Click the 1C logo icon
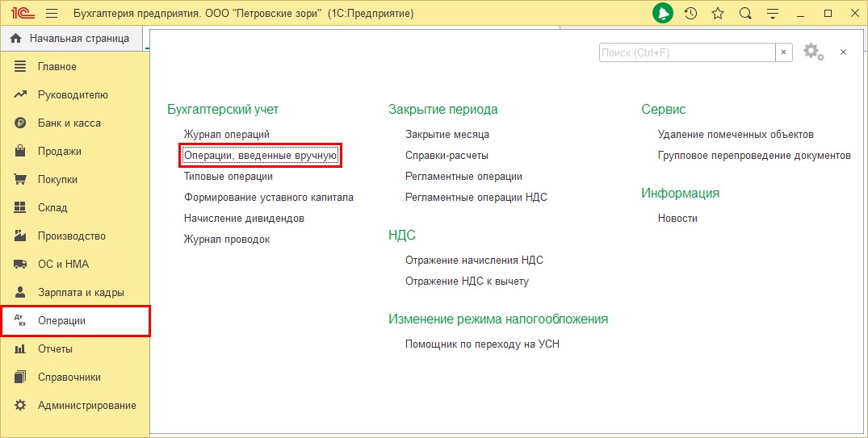 click(x=23, y=13)
